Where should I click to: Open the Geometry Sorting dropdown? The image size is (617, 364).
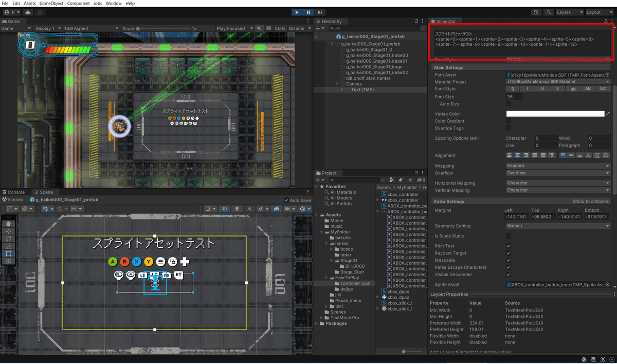coord(558,226)
